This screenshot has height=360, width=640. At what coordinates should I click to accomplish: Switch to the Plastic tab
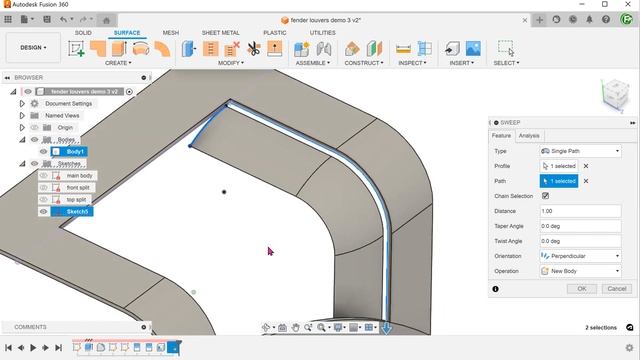[x=275, y=33]
